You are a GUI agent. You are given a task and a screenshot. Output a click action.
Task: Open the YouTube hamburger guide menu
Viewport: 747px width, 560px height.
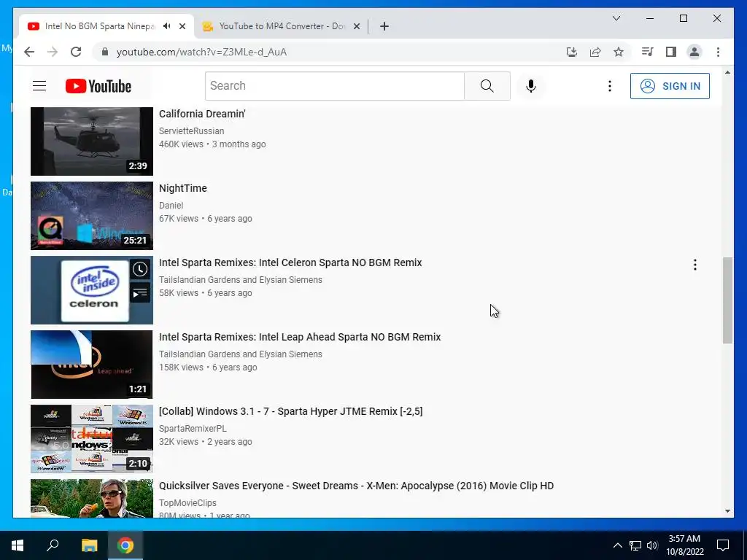[x=39, y=86]
